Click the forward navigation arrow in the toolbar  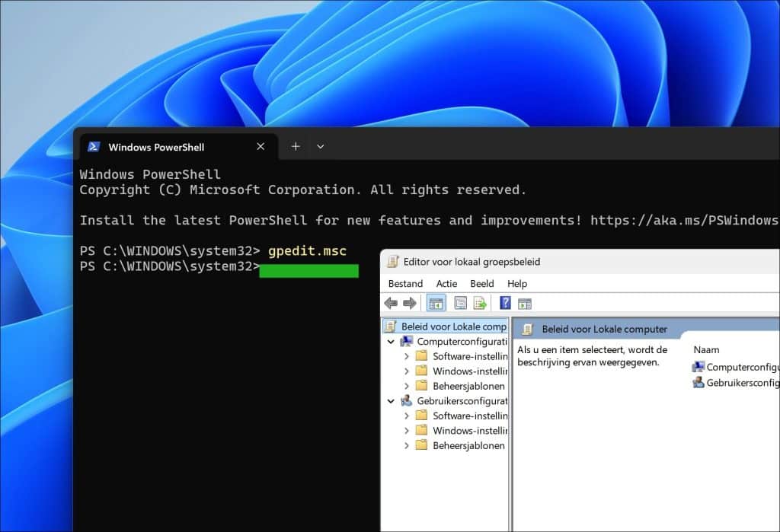coord(411,302)
